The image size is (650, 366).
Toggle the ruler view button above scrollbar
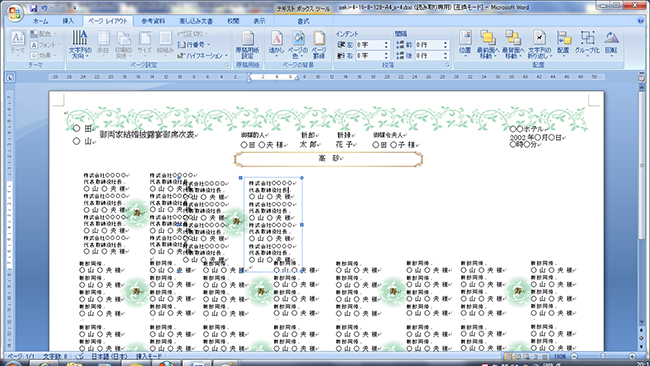(641, 78)
